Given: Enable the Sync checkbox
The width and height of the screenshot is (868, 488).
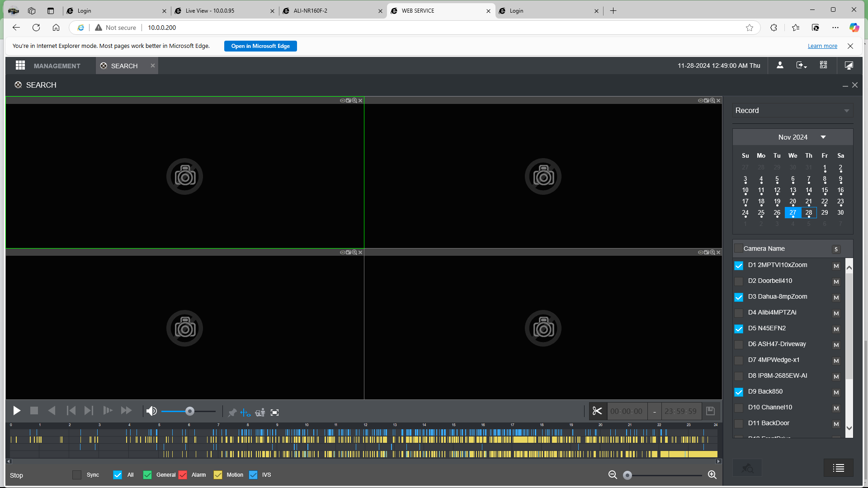Looking at the screenshot, I should 77,475.
